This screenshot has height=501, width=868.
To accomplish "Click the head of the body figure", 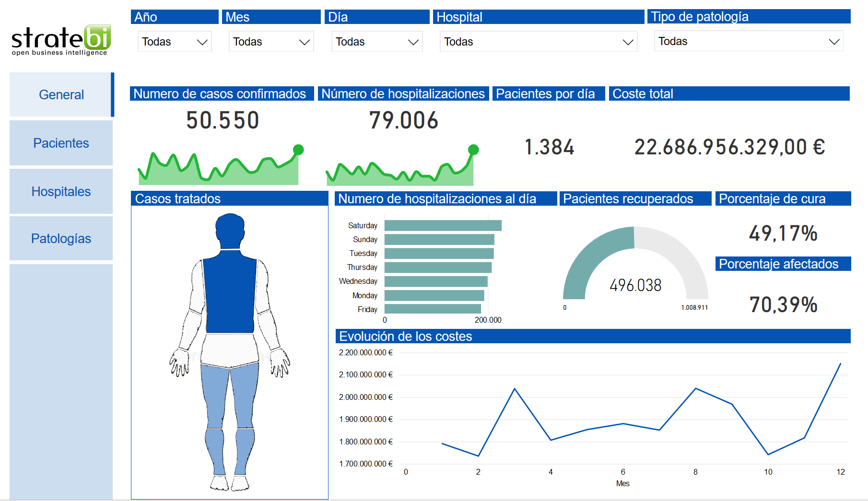I will [x=230, y=230].
